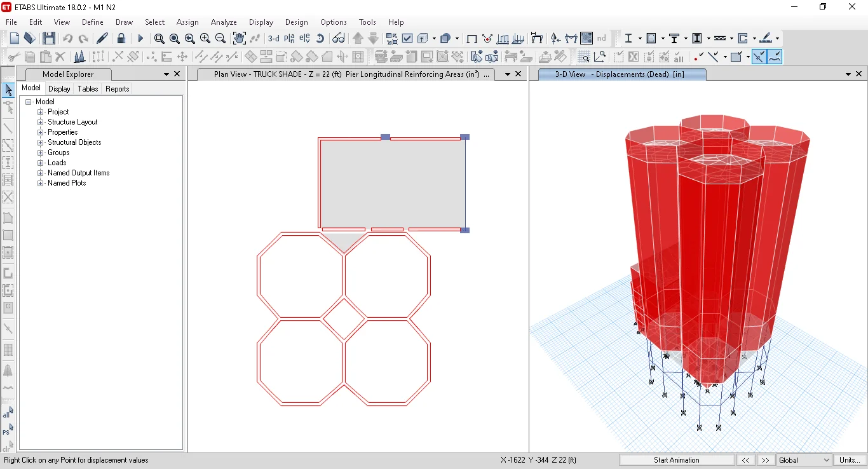Viewport: 868px width, 469px height.
Task: Click Move Up in List arrow
Action: pos(358,39)
